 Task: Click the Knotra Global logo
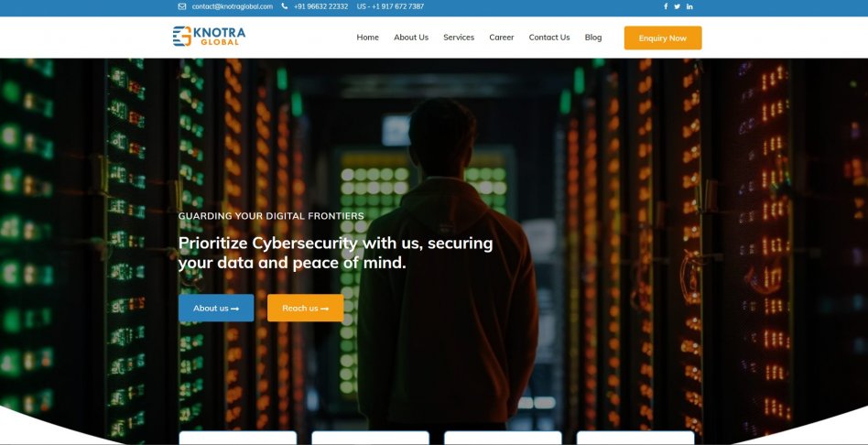pyautogui.click(x=209, y=37)
